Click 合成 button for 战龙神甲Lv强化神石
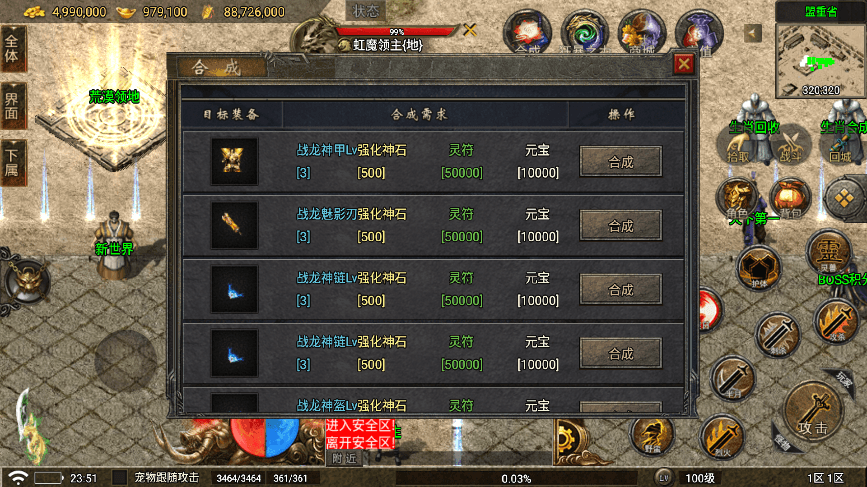Image resolution: width=867 pixels, height=487 pixels. click(x=620, y=161)
